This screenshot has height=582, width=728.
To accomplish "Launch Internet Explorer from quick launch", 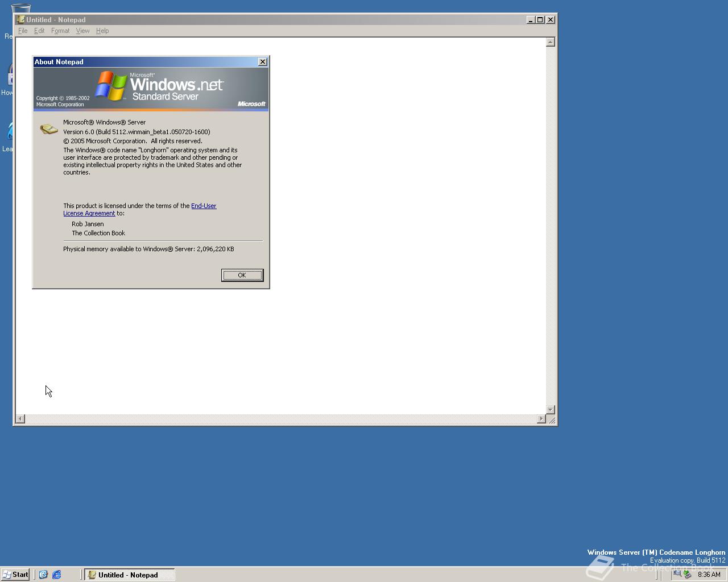I will [x=57, y=575].
